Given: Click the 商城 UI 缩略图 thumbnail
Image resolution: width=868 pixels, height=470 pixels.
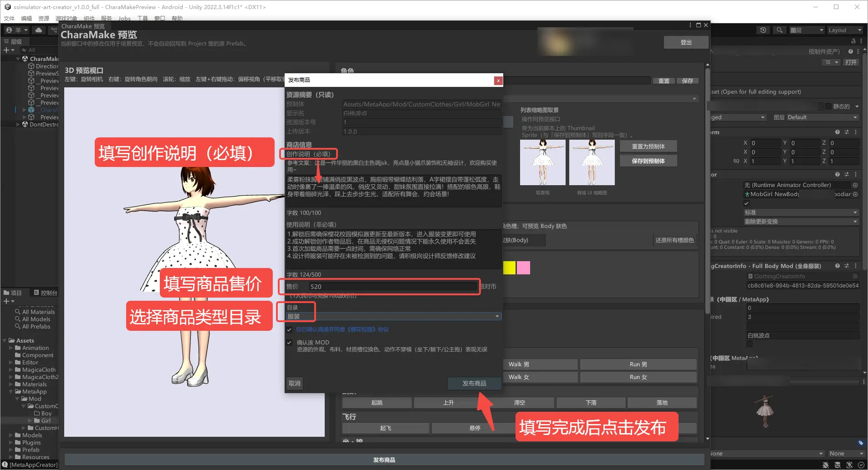Looking at the screenshot, I should [x=592, y=162].
